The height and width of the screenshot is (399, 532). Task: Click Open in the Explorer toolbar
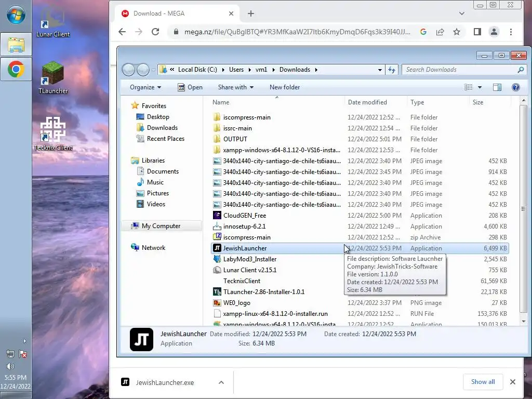coord(190,87)
